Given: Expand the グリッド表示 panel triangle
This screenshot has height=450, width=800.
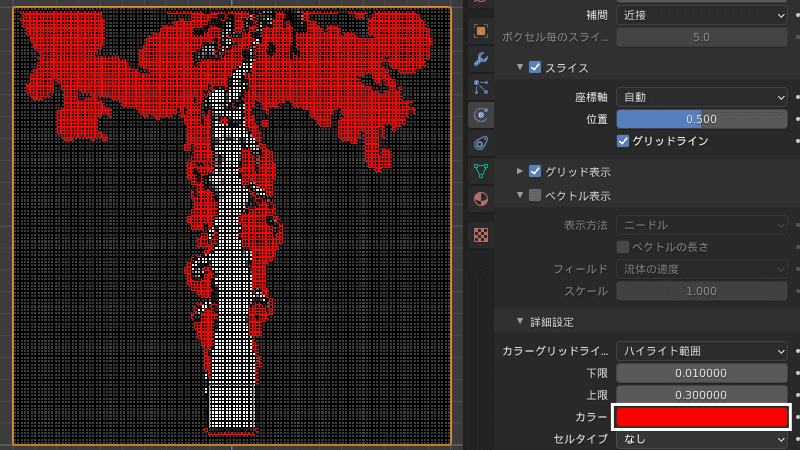Looking at the screenshot, I should pos(519,171).
